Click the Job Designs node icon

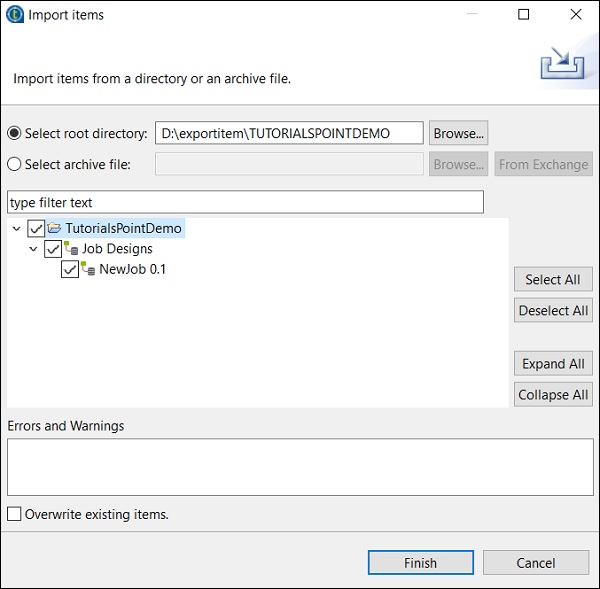[x=71, y=249]
